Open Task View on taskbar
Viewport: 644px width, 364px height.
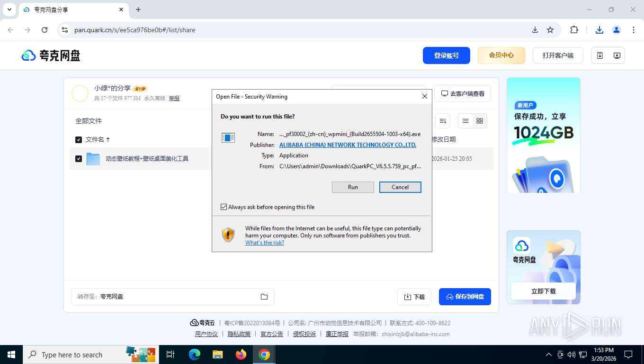170,355
